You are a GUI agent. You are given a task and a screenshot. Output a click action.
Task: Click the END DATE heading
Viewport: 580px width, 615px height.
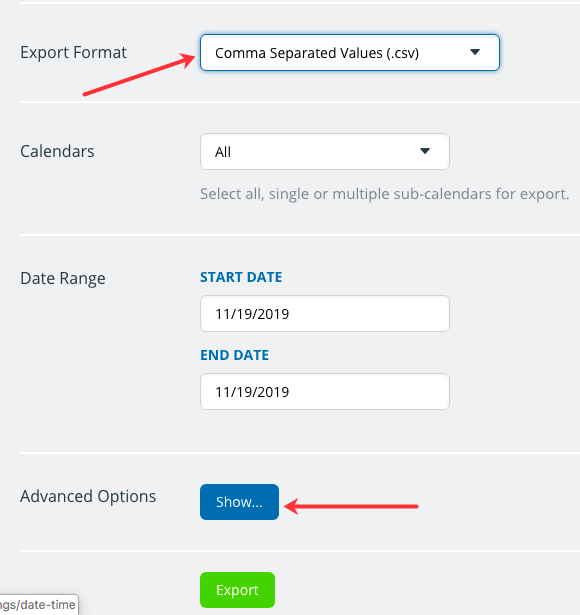235,355
